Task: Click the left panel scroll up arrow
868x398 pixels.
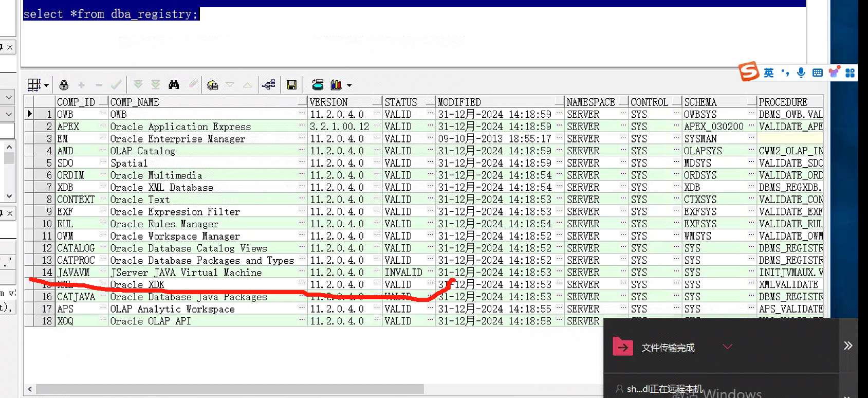Action: pos(9,148)
